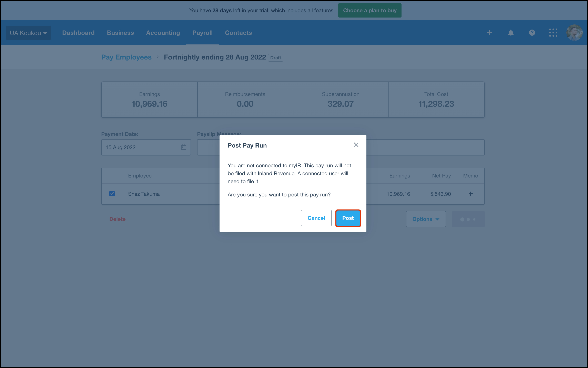
Task: Click Choose a plan to buy
Action: point(369,10)
